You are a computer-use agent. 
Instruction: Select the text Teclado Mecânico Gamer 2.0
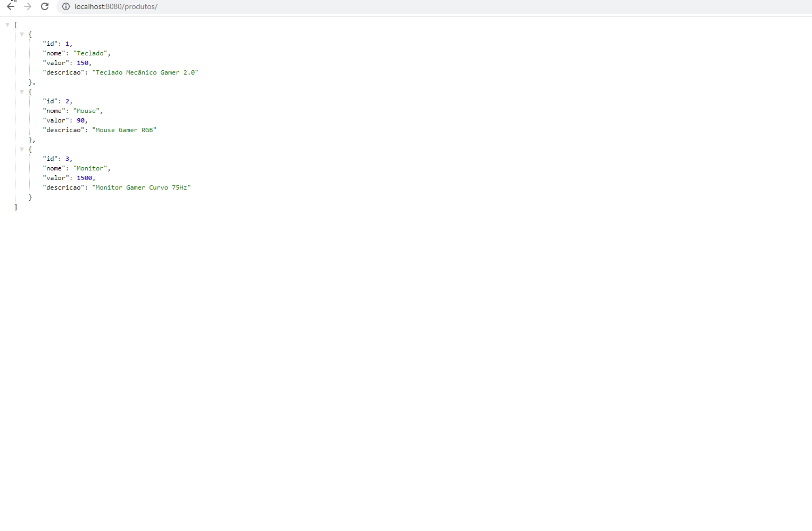coord(147,72)
